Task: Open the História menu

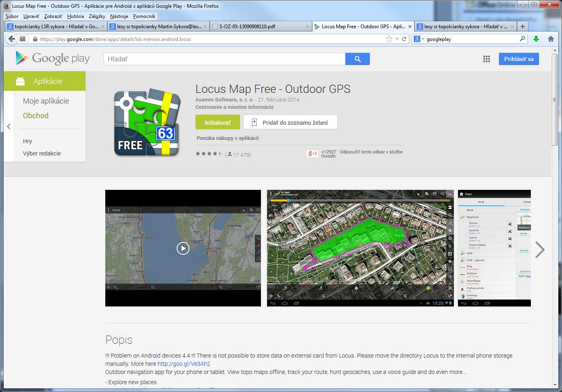Action: [75, 16]
